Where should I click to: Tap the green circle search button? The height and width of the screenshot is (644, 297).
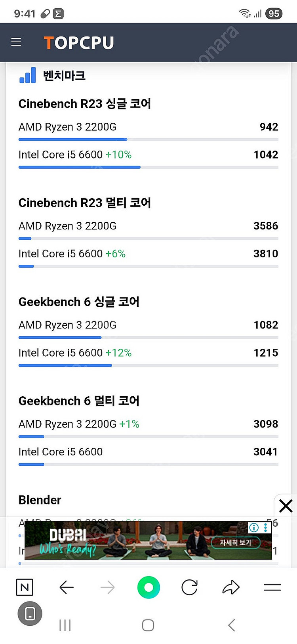(148, 587)
